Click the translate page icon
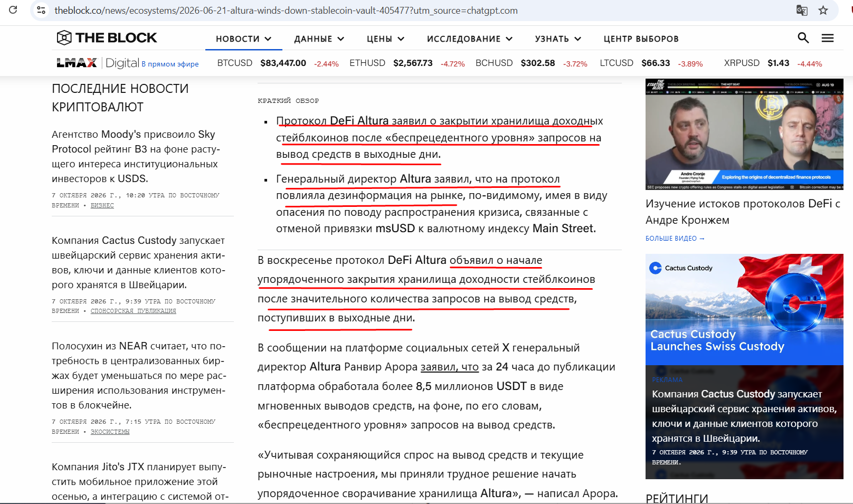The image size is (853, 504). (x=802, y=10)
